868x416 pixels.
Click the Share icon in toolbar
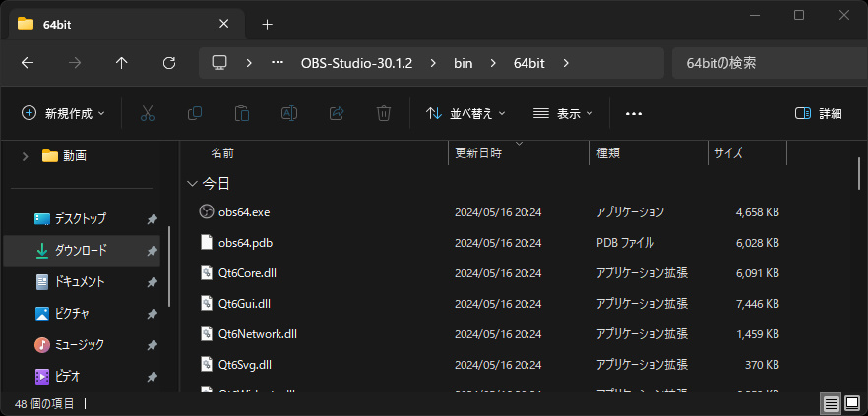click(337, 113)
